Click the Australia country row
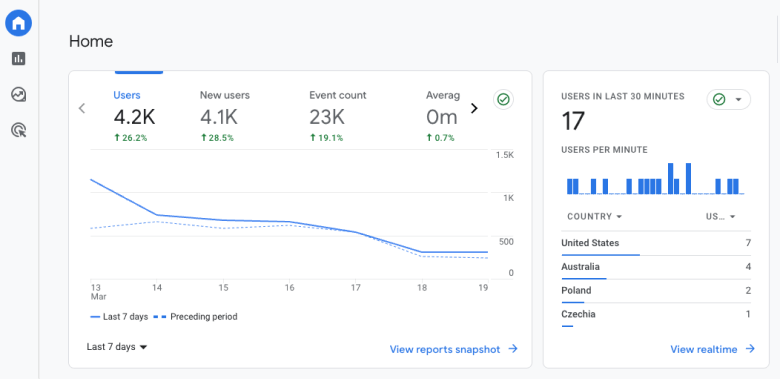This screenshot has width=780, height=379. tap(656, 268)
